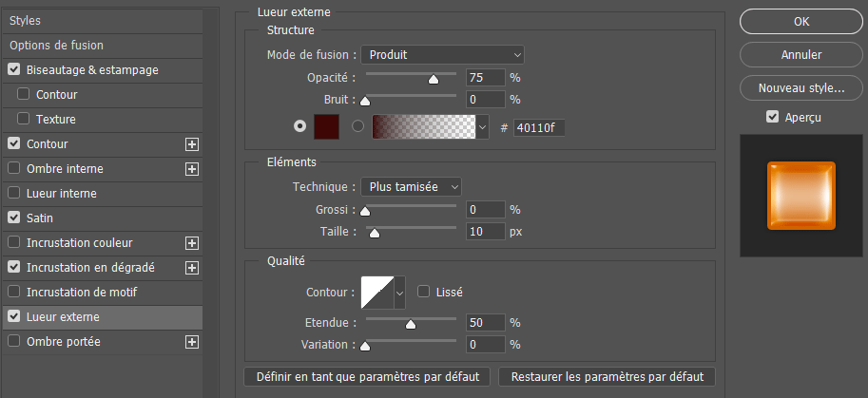This screenshot has height=398, width=868.
Task: Expand the Technique dropdown menu
Action: (x=411, y=187)
